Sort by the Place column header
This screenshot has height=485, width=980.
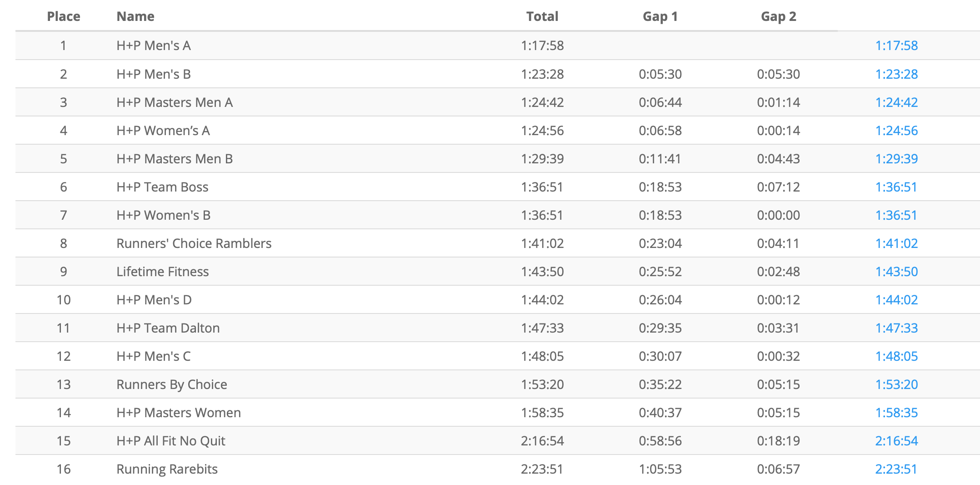(64, 16)
